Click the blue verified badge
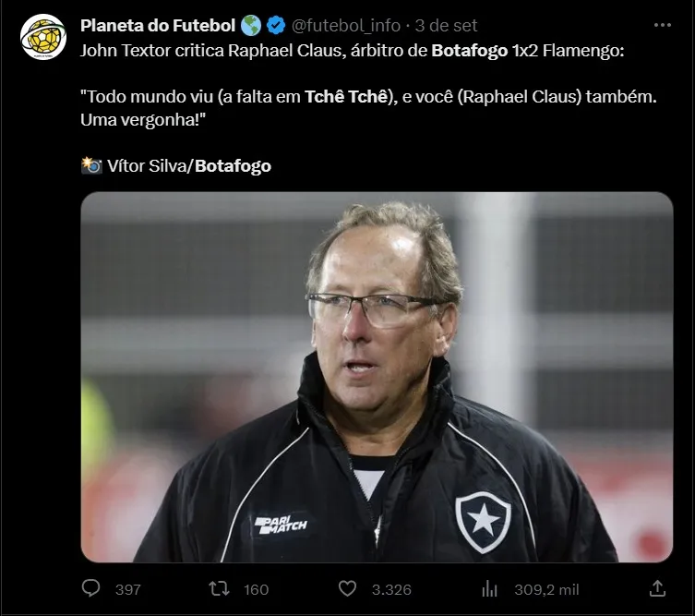This screenshot has height=616, width=695. pyautogui.click(x=275, y=25)
